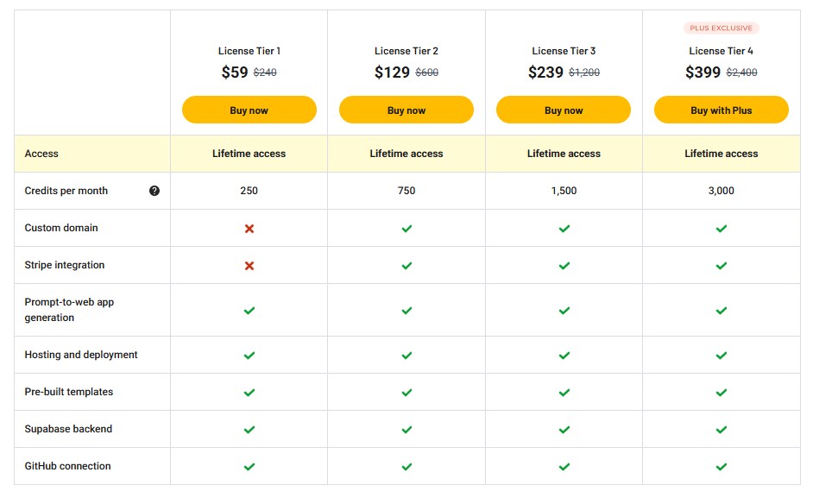This screenshot has width=813, height=504.
Task: Purchase License Tier 3 with Buy now
Action: click(564, 110)
